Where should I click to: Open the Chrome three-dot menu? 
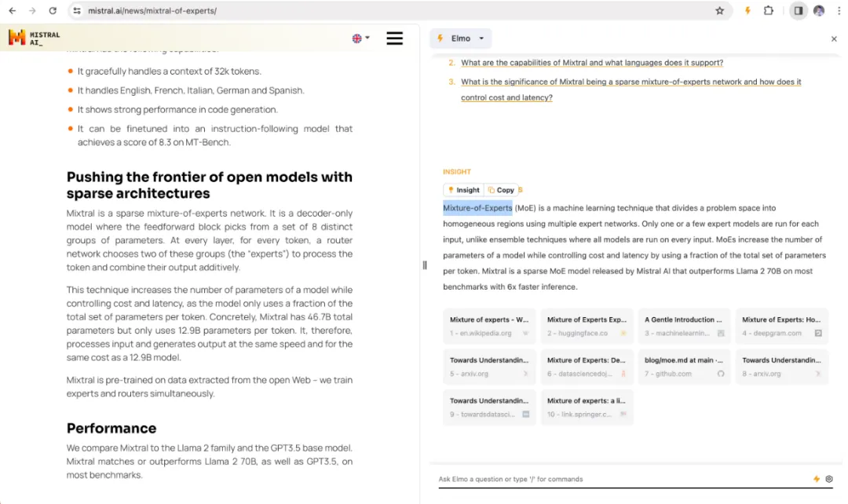(x=839, y=11)
